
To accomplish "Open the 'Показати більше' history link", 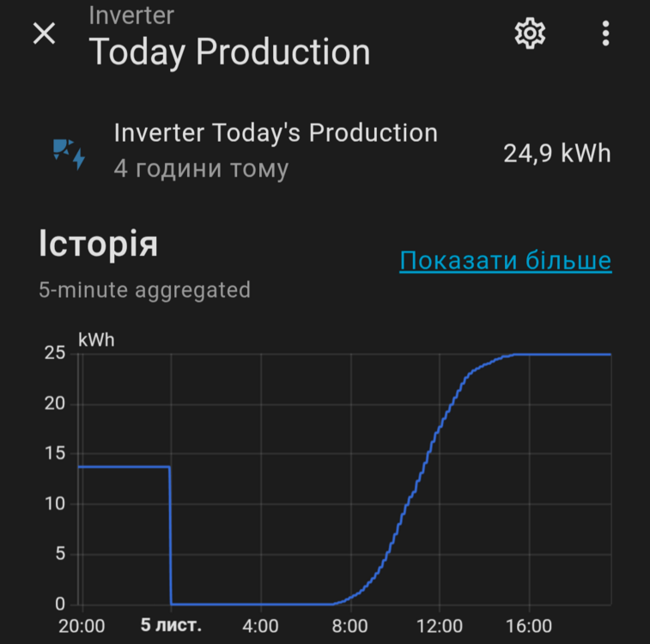I will point(505,261).
